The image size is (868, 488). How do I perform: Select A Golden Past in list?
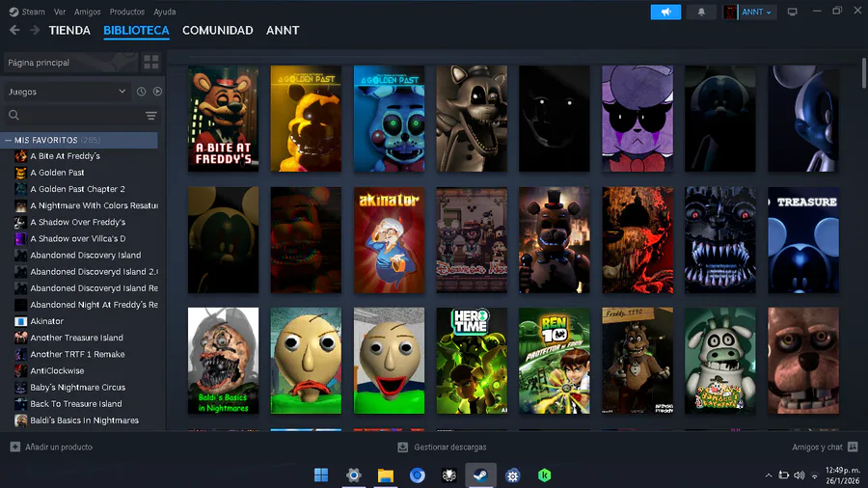[57, 173]
